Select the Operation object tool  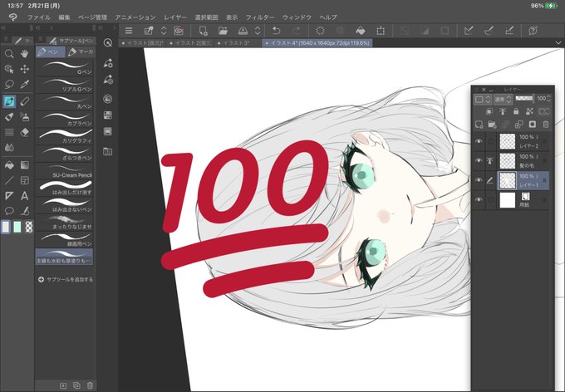pos(9,69)
